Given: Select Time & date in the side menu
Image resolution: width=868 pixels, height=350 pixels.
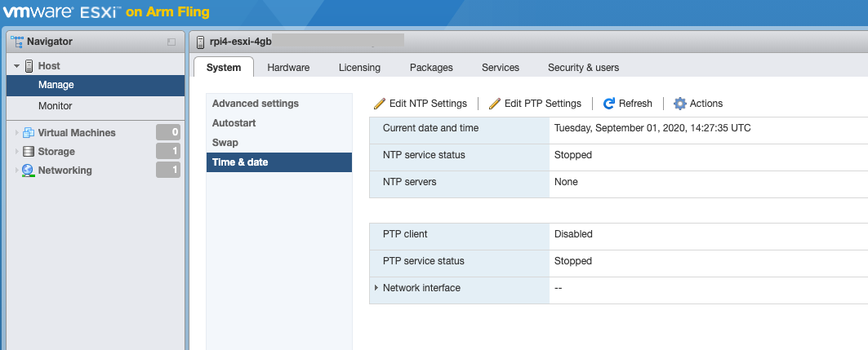Looking at the screenshot, I should (x=279, y=162).
